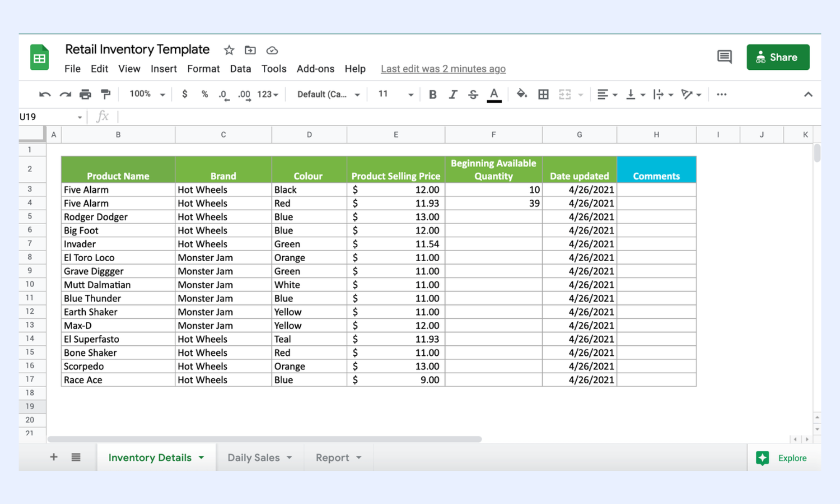The width and height of the screenshot is (840, 504).
Task: Open Inventory Details tab dropdown arrow
Action: pyautogui.click(x=202, y=458)
